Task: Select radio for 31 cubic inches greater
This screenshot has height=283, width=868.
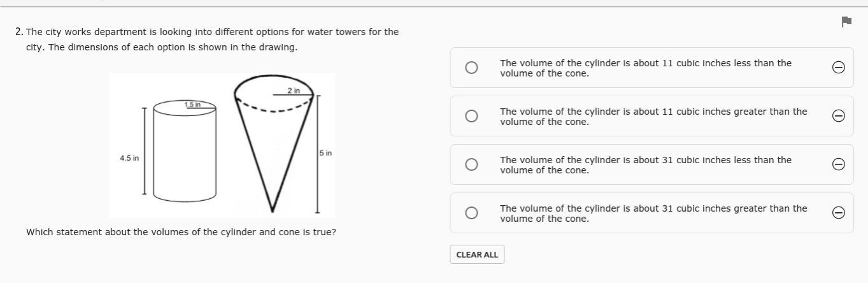Action: click(x=471, y=213)
